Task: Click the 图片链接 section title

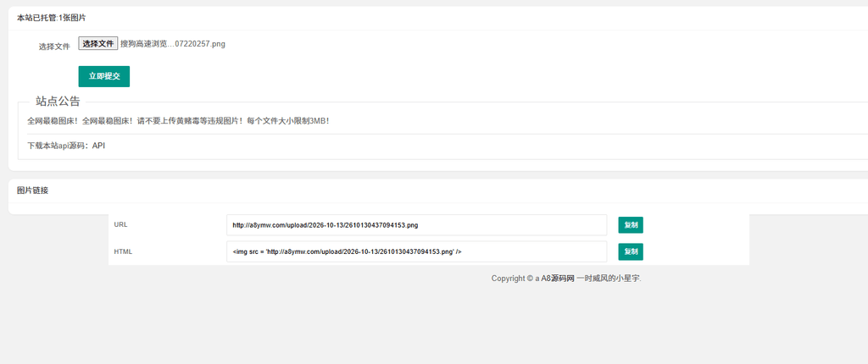Action: point(33,190)
